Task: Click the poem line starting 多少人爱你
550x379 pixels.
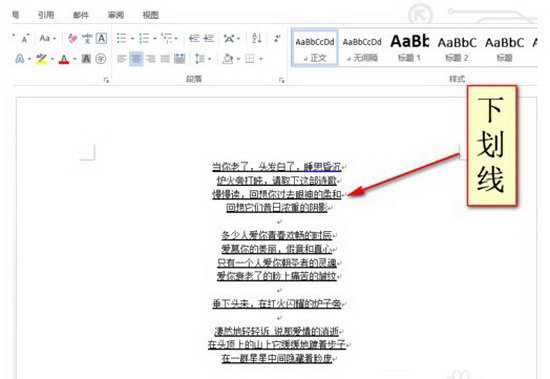Action: (276, 235)
